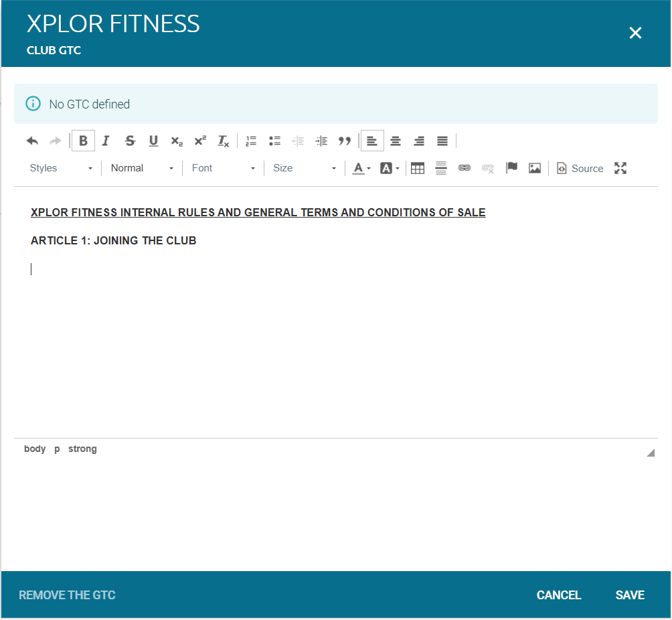The width and height of the screenshot is (672, 620).
Task: Select the p element path
Action: 57,449
